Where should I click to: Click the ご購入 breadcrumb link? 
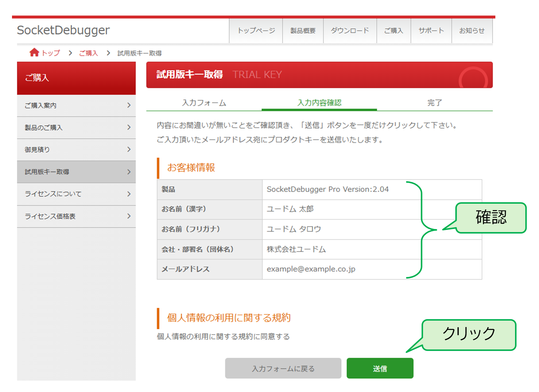tap(88, 53)
